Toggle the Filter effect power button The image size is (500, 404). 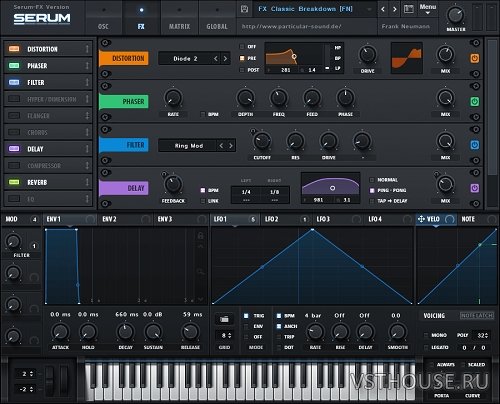click(x=475, y=145)
